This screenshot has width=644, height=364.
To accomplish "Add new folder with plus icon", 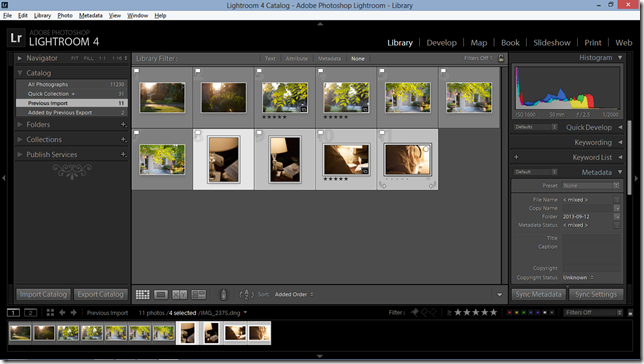I will point(123,124).
